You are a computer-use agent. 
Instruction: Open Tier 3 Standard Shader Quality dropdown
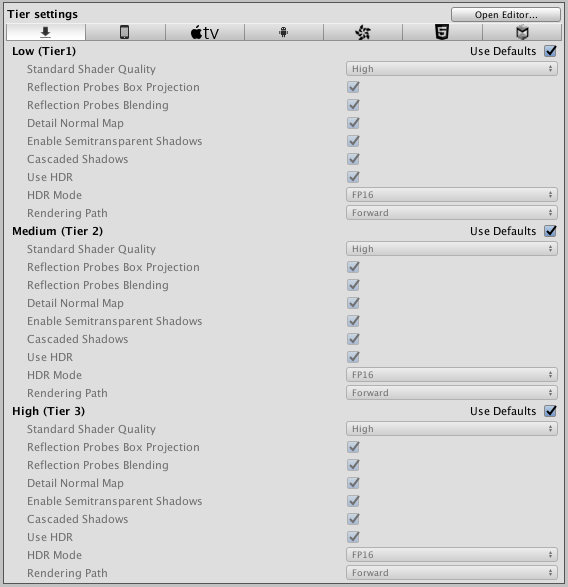452,429
